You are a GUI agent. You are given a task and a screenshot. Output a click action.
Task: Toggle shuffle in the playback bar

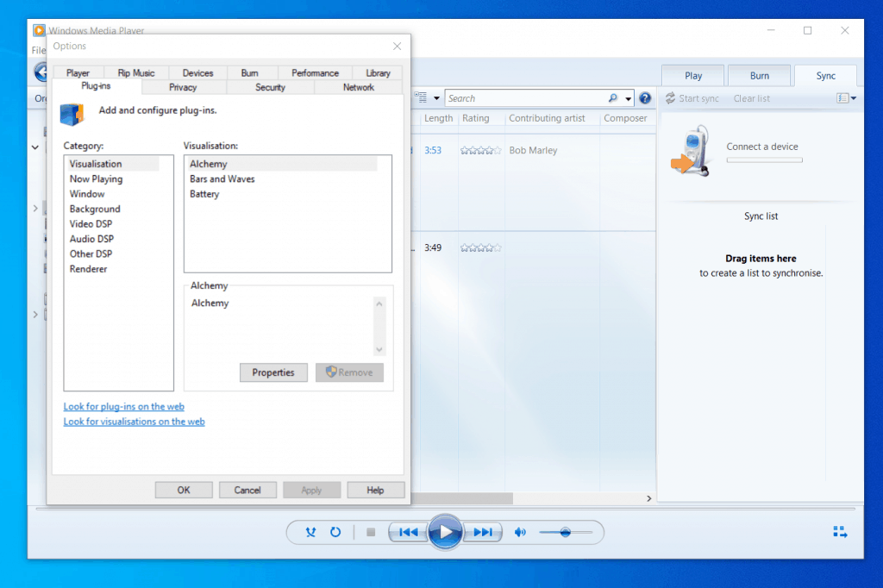310,532
